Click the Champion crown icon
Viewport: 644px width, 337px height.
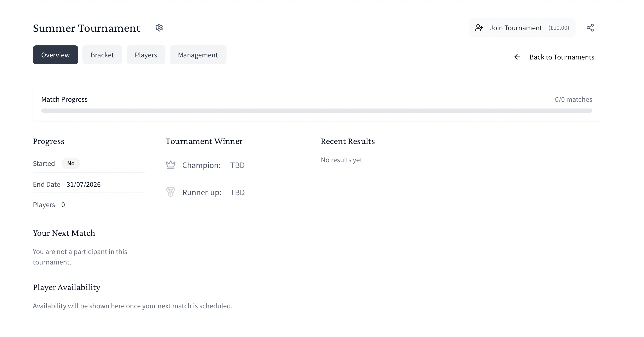171,165
